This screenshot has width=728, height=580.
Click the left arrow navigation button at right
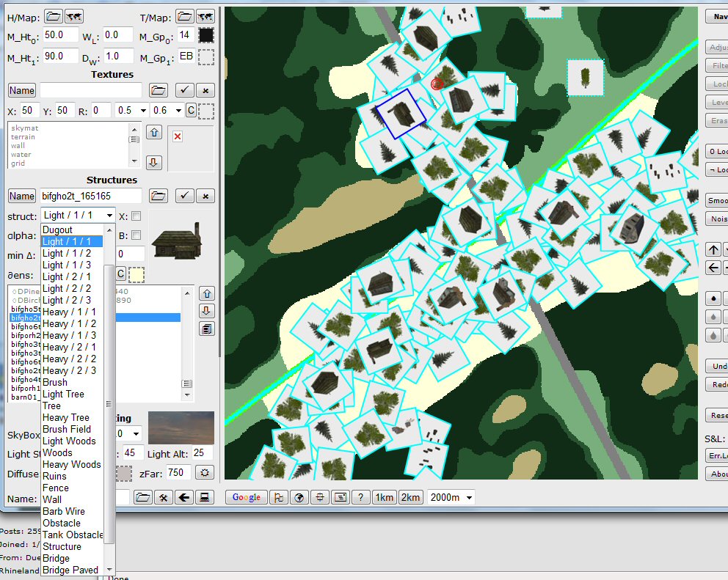tap(713, 268)
